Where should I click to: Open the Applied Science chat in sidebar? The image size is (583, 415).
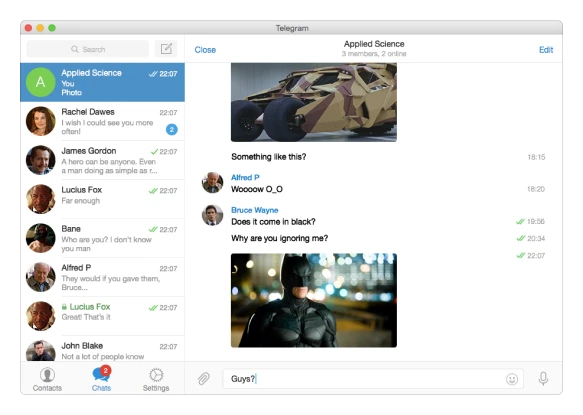pos(102,82)
